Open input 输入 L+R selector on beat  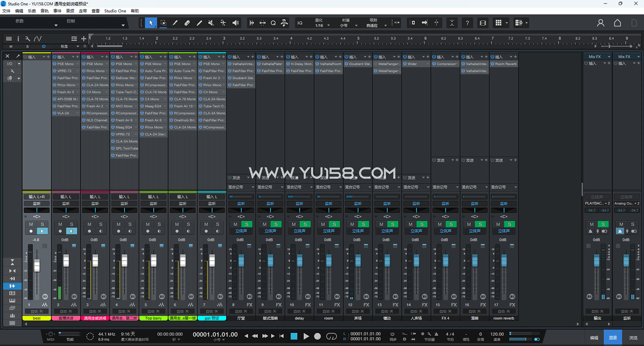(x=36, y=197)
